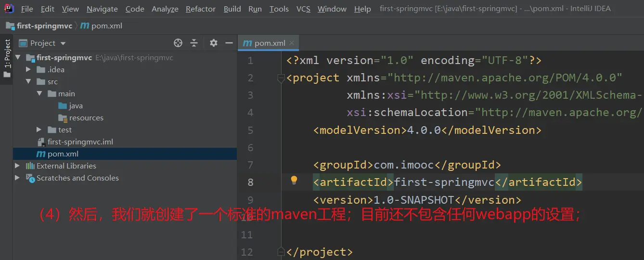644x260 pixels.
Task: Open the VCS menu
Action: pos(303,9)
